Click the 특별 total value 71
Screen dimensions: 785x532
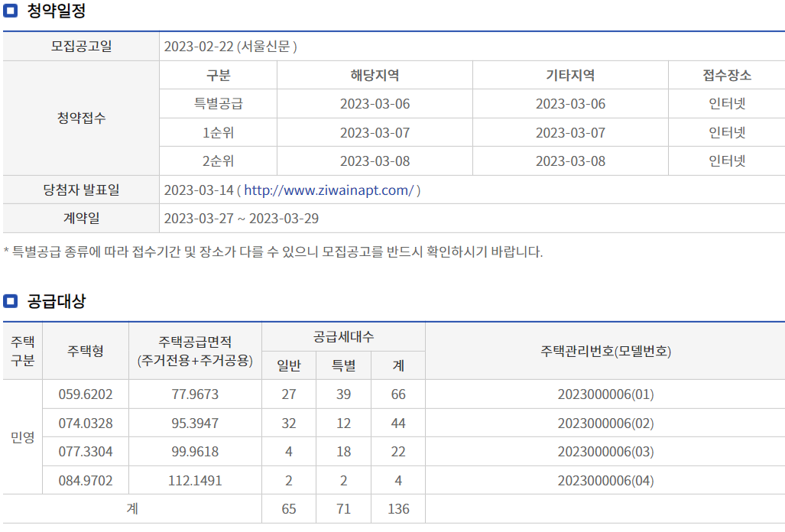click(x=343, y=509)
